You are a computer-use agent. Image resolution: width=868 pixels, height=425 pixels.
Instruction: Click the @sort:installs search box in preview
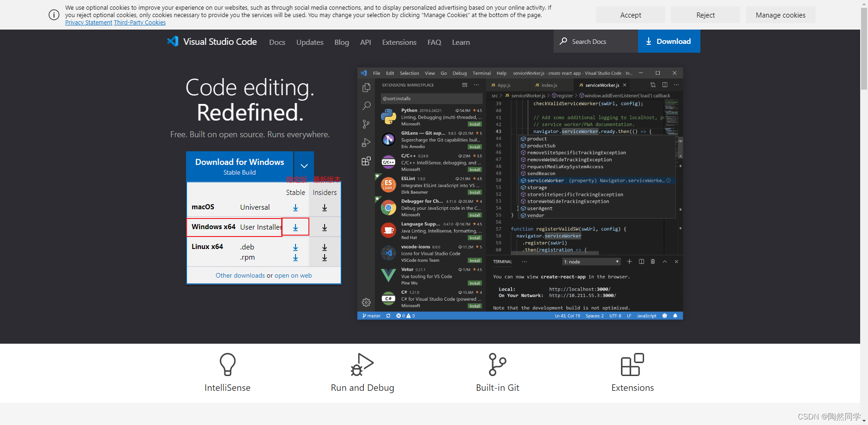[431, 98]
